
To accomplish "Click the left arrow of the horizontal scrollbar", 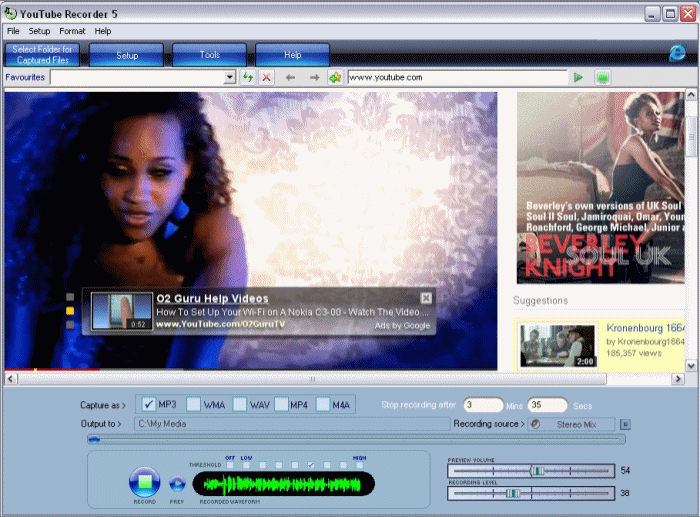I will coord(11,379).
